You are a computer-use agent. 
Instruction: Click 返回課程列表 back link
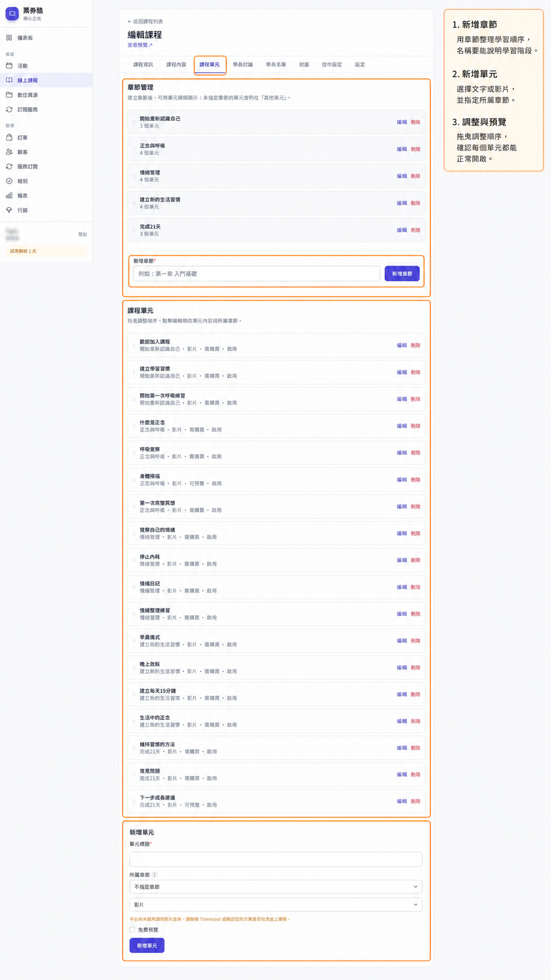[x=145, y=22]
